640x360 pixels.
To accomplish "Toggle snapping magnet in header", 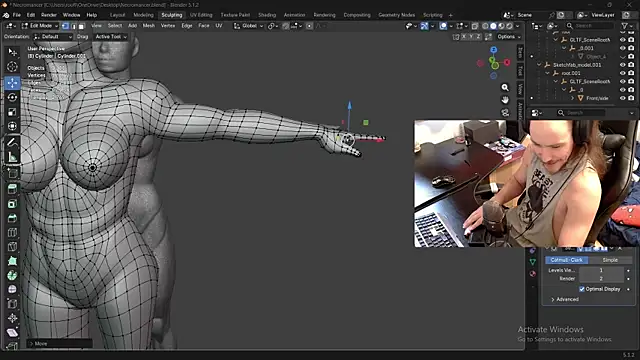I will click(286, 26).
